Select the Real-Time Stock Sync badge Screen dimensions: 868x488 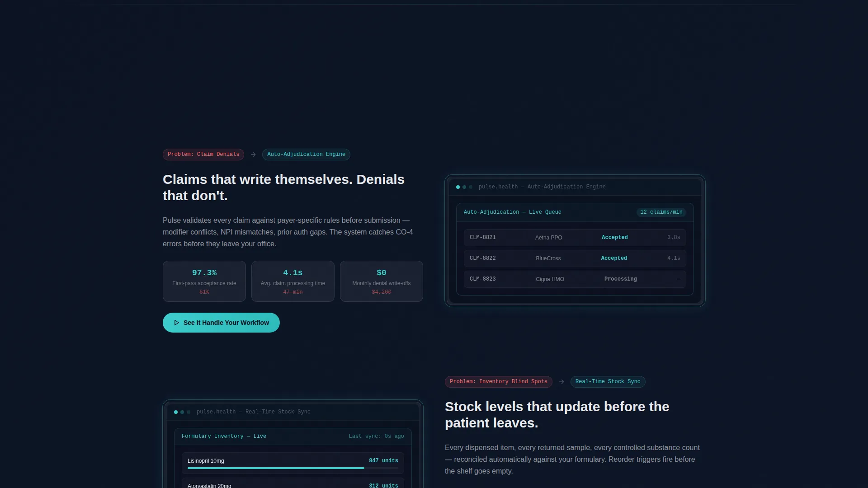[608, 382]
